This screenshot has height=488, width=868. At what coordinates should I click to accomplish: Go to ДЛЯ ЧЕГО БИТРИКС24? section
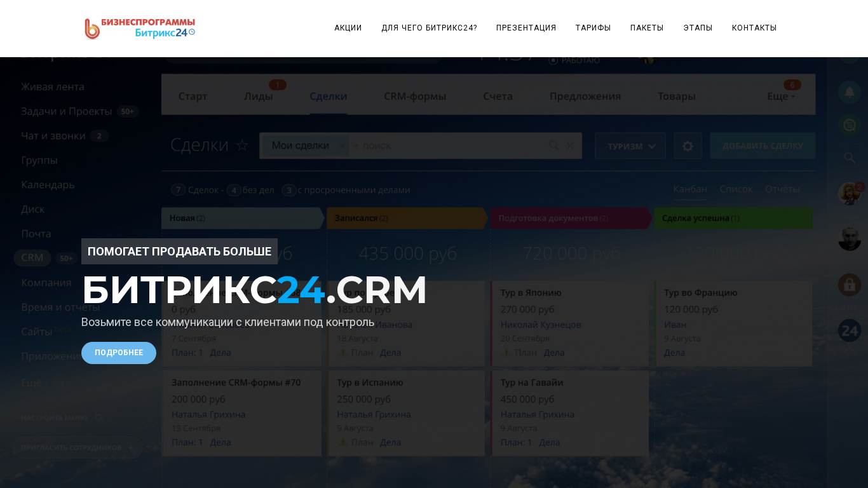[x=429, y=28]
